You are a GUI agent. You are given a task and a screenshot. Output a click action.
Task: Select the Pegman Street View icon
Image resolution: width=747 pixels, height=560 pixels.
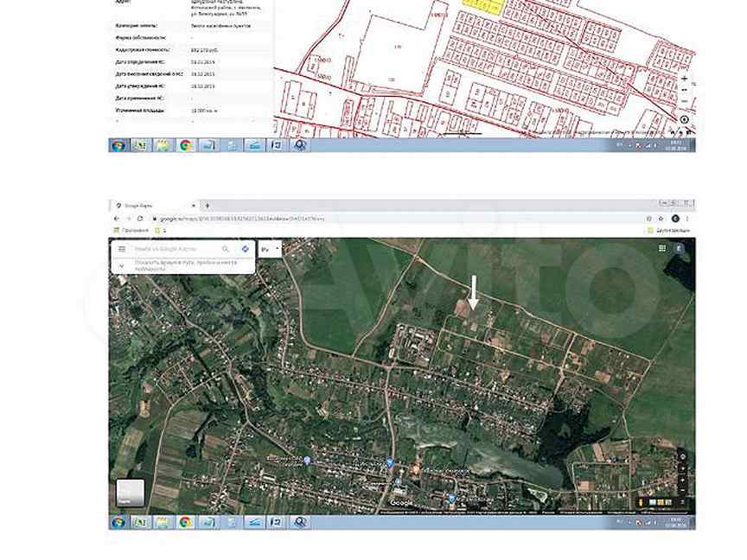(641, 502)
